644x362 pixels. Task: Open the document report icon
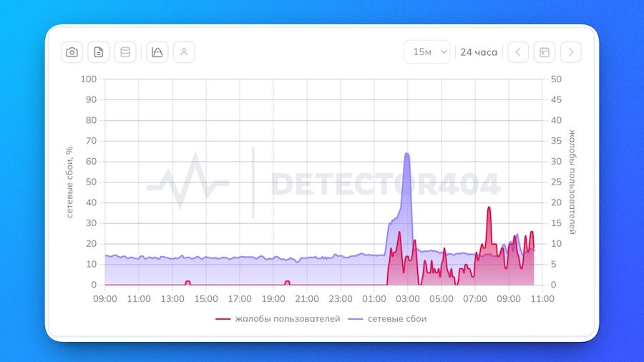99,52
